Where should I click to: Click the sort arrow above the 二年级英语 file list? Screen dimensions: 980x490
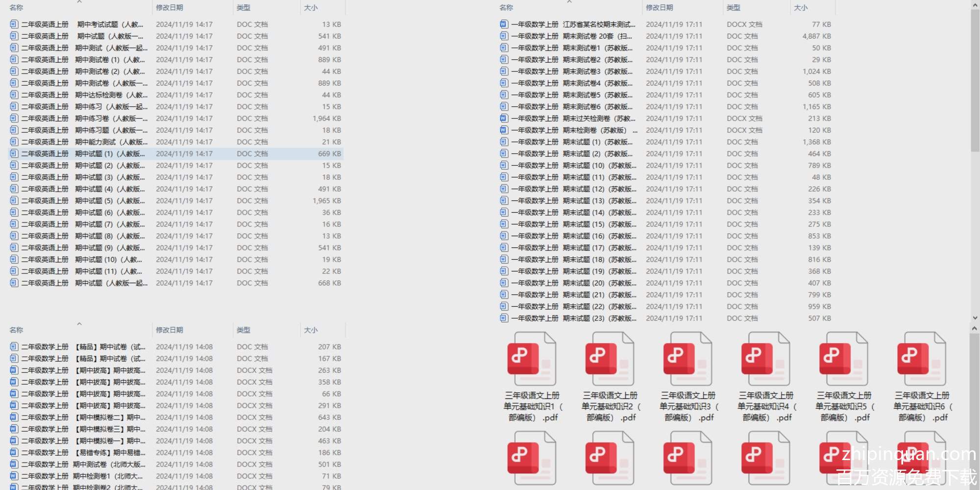click(x=79, y=2)
